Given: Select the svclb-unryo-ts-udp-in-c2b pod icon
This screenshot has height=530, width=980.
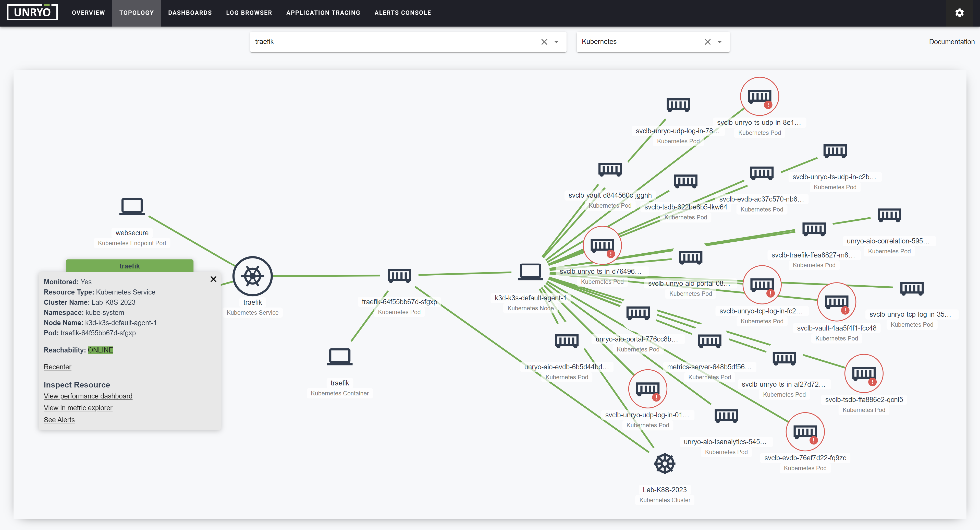Looking at the screenshot, I should pyautogui.click(x=835, y=151).
